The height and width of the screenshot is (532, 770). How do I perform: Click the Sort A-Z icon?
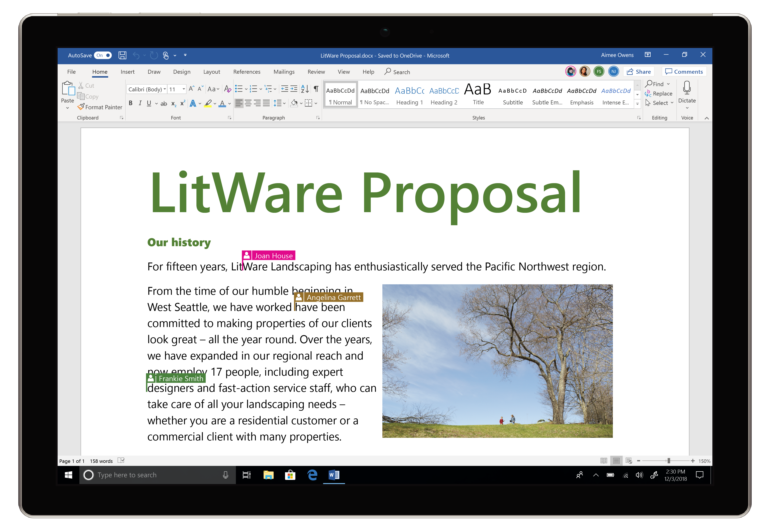tap(304, 89)
